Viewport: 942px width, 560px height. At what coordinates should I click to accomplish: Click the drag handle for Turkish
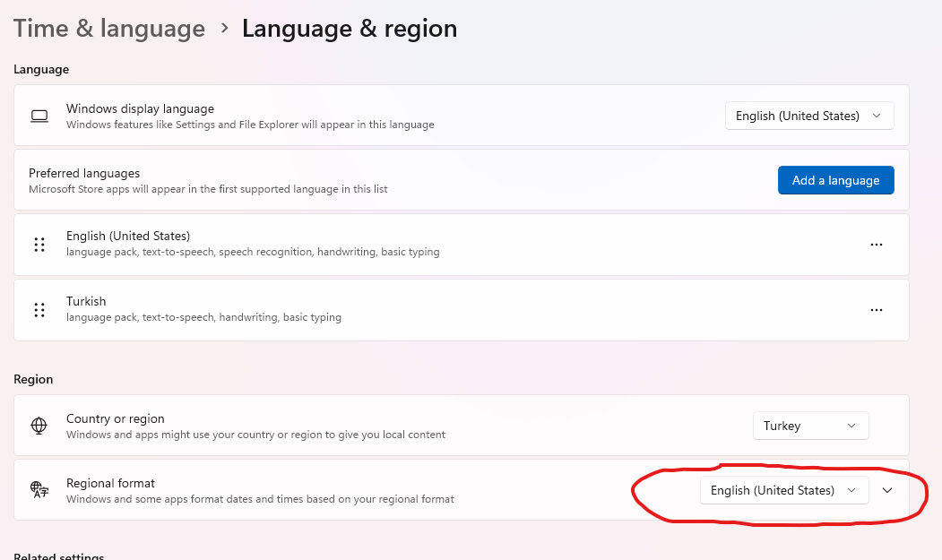click(39, 310)
